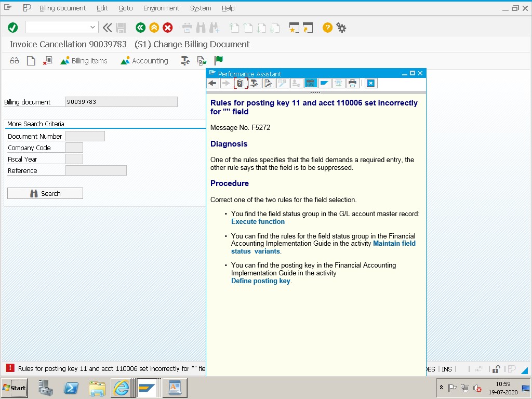Click the green Back icon
The image size is (532, 399).
140,28
